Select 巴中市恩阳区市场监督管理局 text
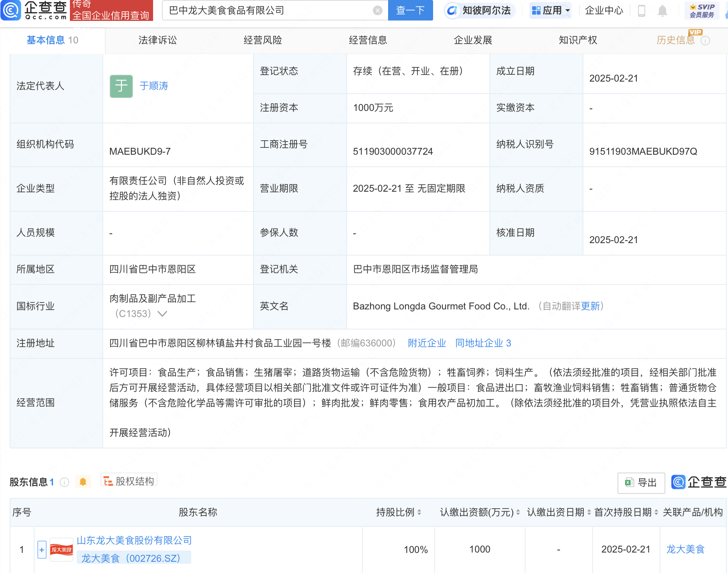 point(415,269)
